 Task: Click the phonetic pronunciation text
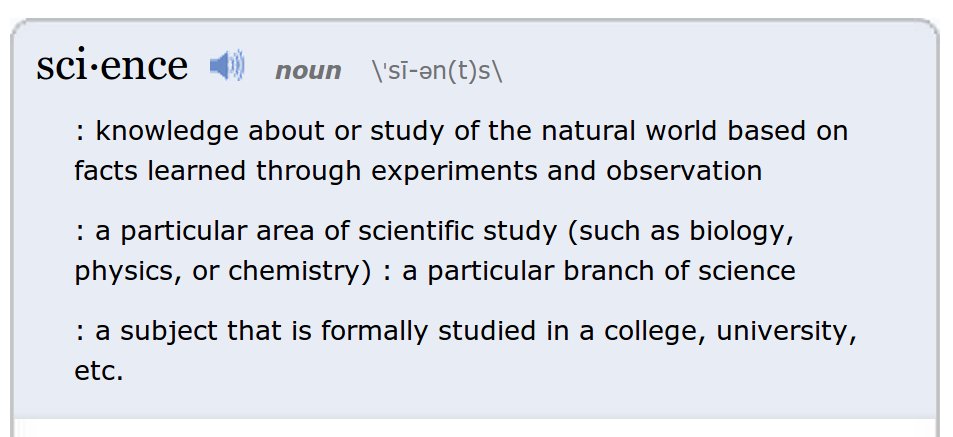click(x=436, y=71)
